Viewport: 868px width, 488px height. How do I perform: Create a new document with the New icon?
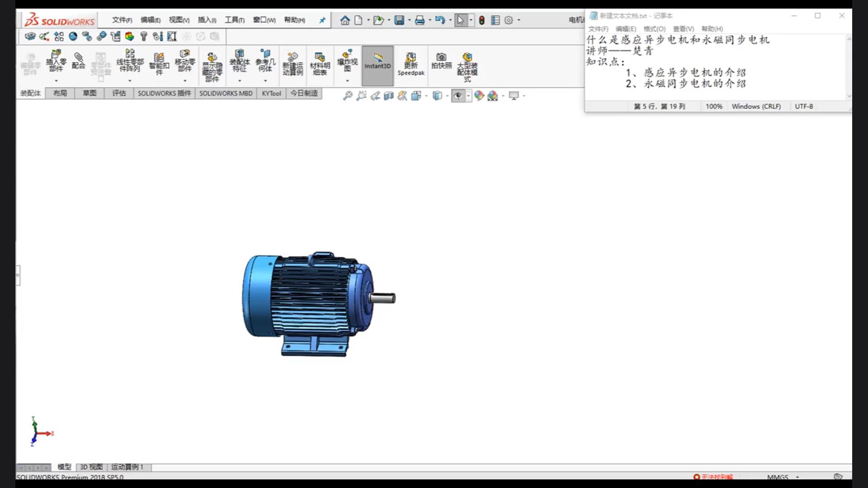point(359,20)
